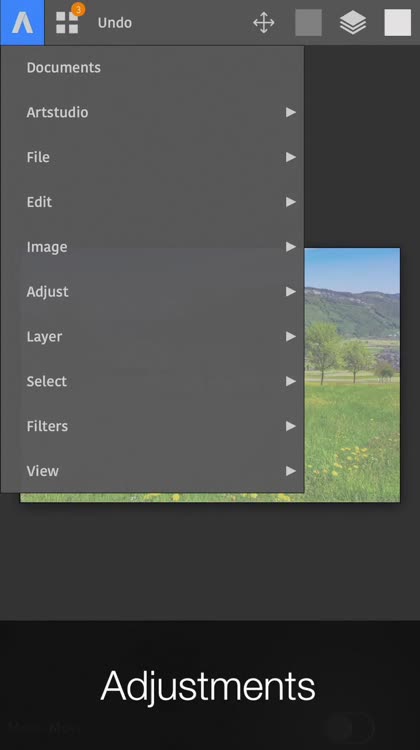
Task: Open the Artstudio submenu
Action: 152,112
